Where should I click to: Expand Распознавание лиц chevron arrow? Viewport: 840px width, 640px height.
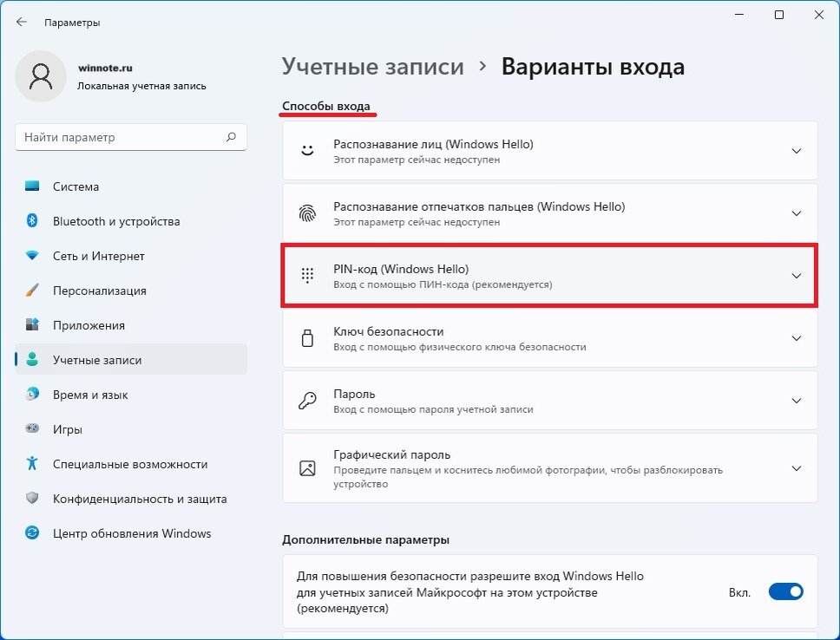(797, 151)
